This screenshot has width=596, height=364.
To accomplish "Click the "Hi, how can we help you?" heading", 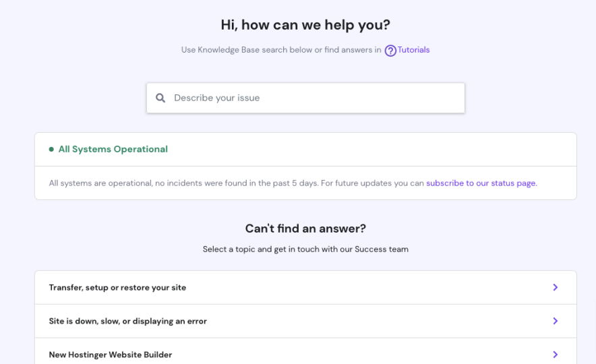I will tap(305, 25).
